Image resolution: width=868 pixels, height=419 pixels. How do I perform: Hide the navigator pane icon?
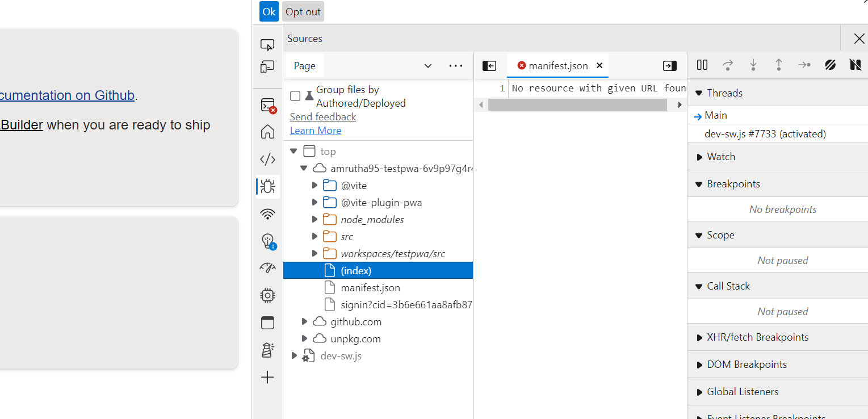(489, 66)
